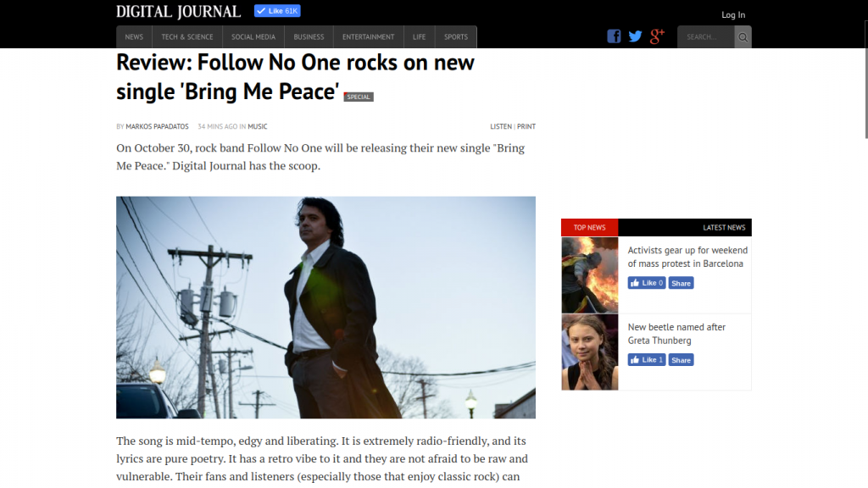Open the Tech & Science menu
This screenshot has height=488, width=868.
click(x=187, y=37)
